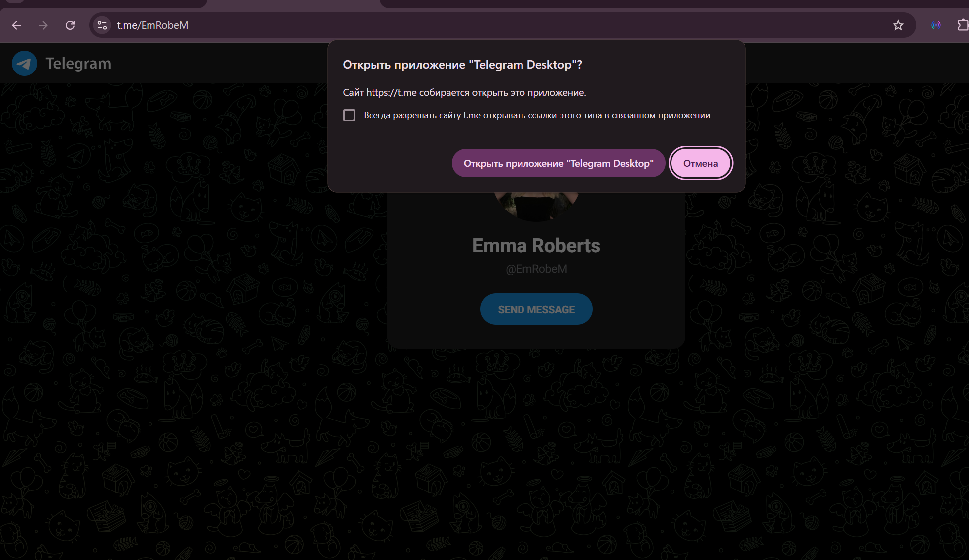Open site settings in the address bar
The height and width of the screenshot is (560, 969).
(x=102, y=25)
